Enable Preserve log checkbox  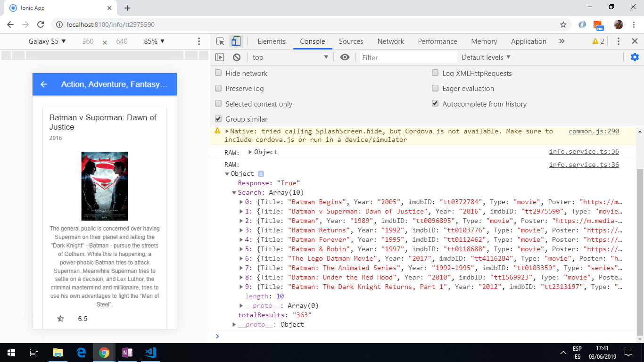218,88
